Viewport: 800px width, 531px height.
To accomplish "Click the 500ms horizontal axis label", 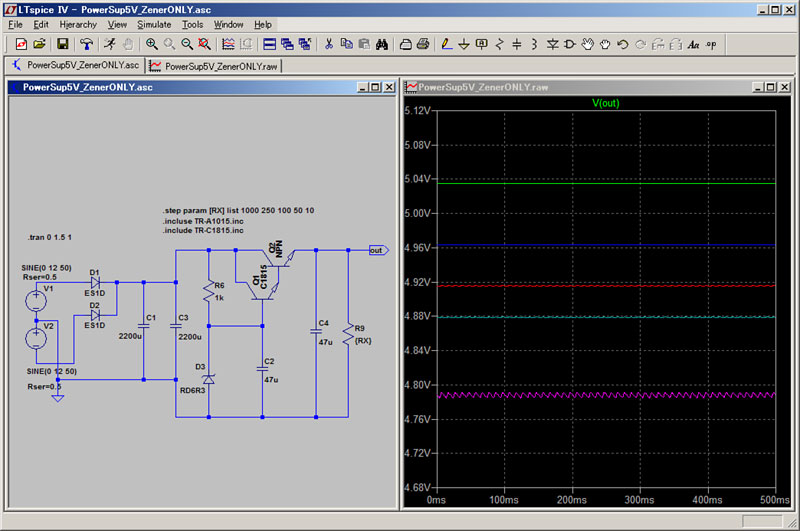I will click(x=774, y=500).
